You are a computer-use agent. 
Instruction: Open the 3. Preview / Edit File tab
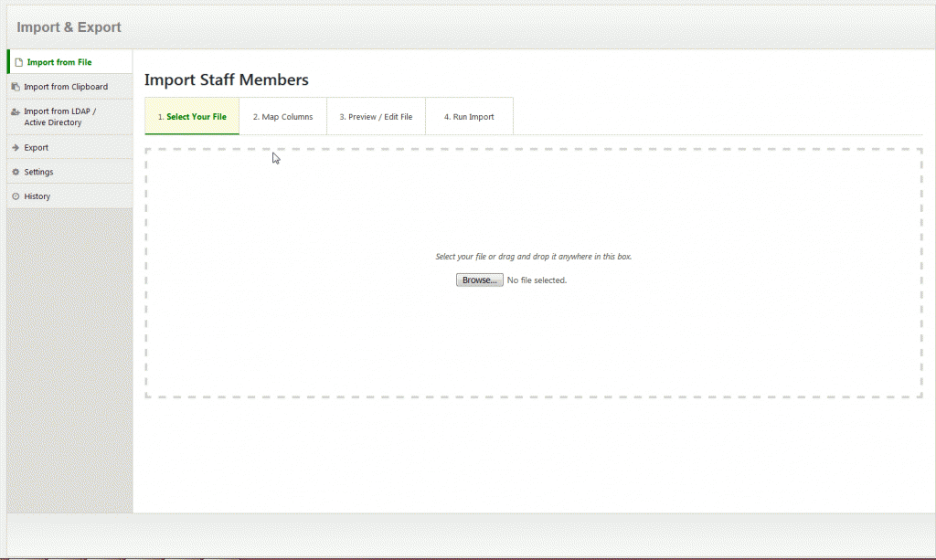point(376,117)
